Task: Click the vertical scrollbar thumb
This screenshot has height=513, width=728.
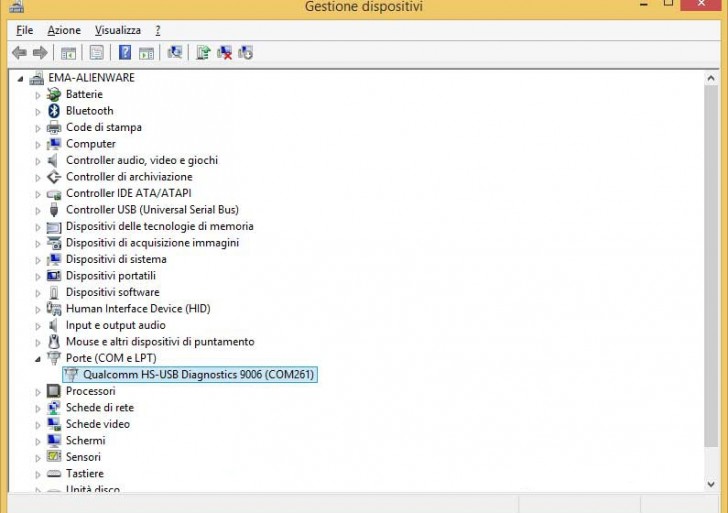Action: click(x=711, y=266)
